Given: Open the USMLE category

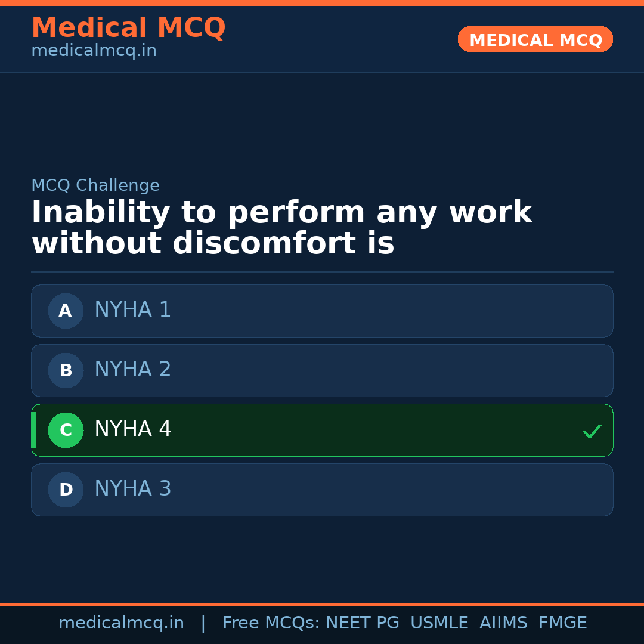Looking at the screenshot, I should click(x=439, y=623).
